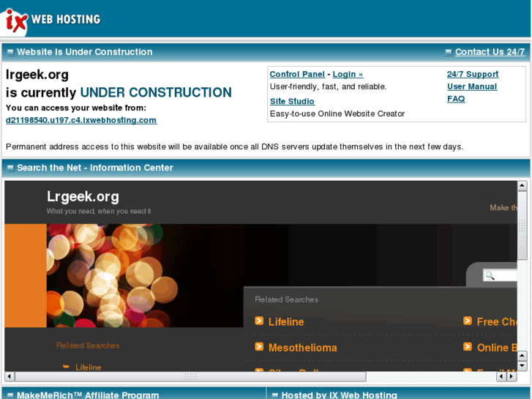Screen dimensions: 532x399
Task: Click the frame's horizontal scroll-right arrow
Action: (512, 376)
